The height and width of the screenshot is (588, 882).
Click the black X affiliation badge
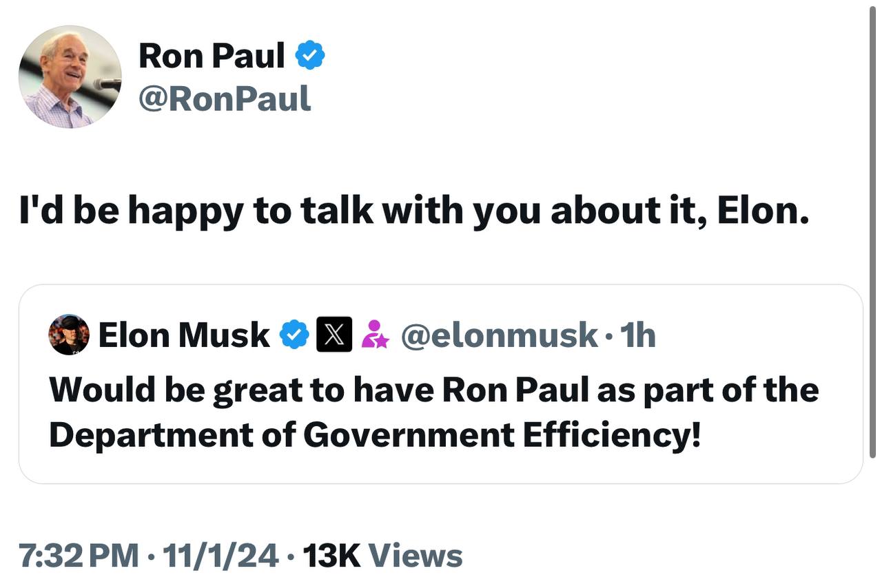pos(334,335)
